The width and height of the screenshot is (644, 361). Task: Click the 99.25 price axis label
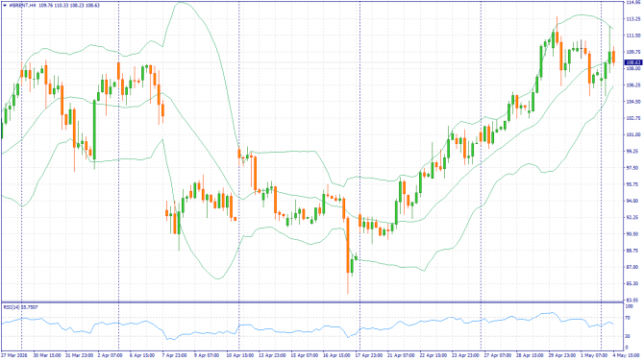point(633,152)
